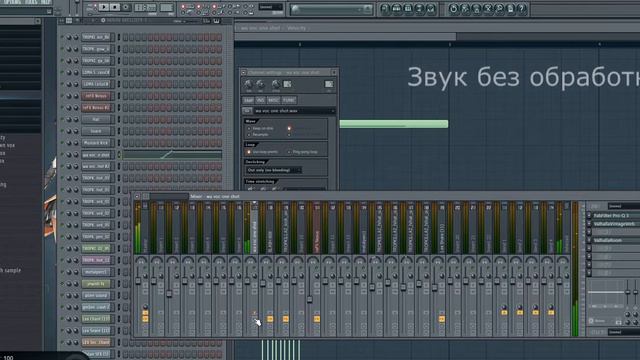Image resolution: width=640 pixels, height=360 pixels.
Task: Click the folder button beside sample file name
Action: (247, 111)
